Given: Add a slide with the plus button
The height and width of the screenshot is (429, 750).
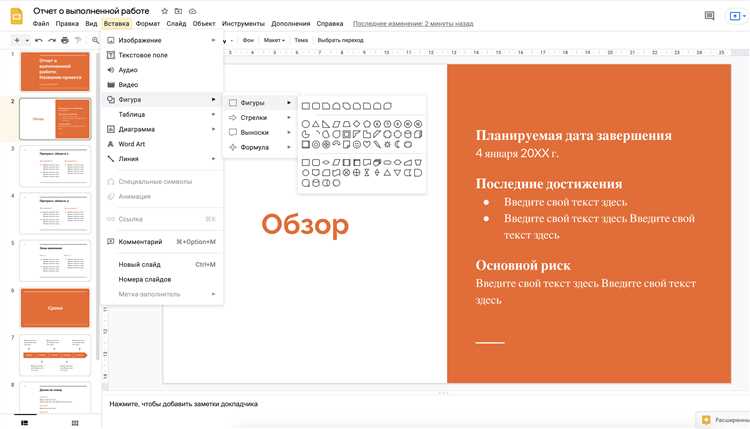Looking at the screenshot, I should tap(17, 40).
